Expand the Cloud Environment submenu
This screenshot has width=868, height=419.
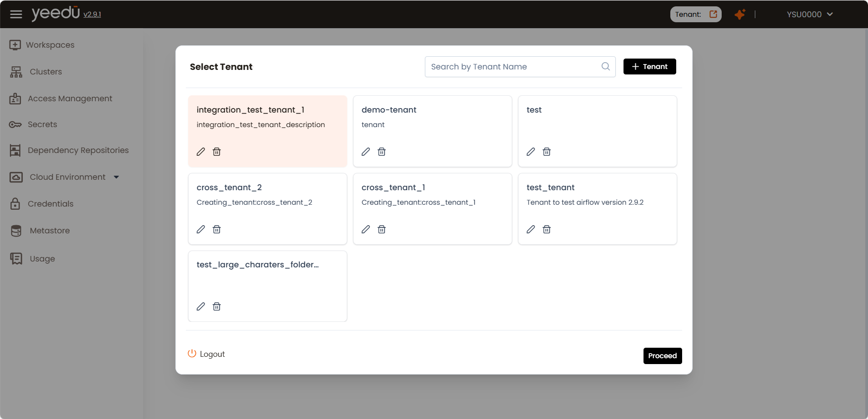(116, 177)
